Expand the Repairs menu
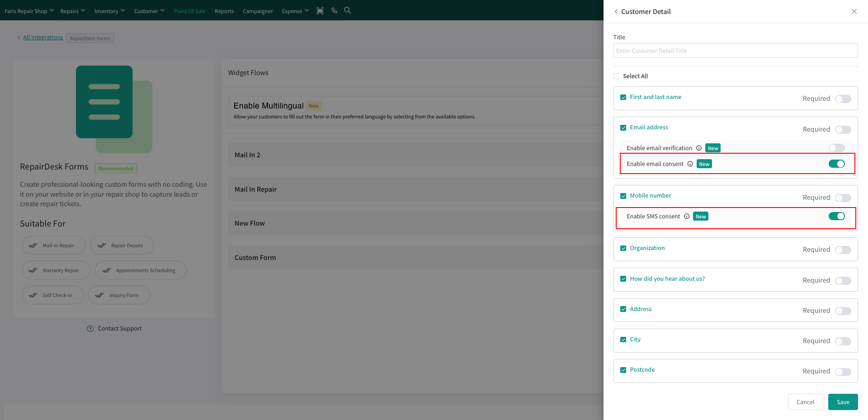Image resolution: width=868 pixels, height=420 pixels. [73, 11]
